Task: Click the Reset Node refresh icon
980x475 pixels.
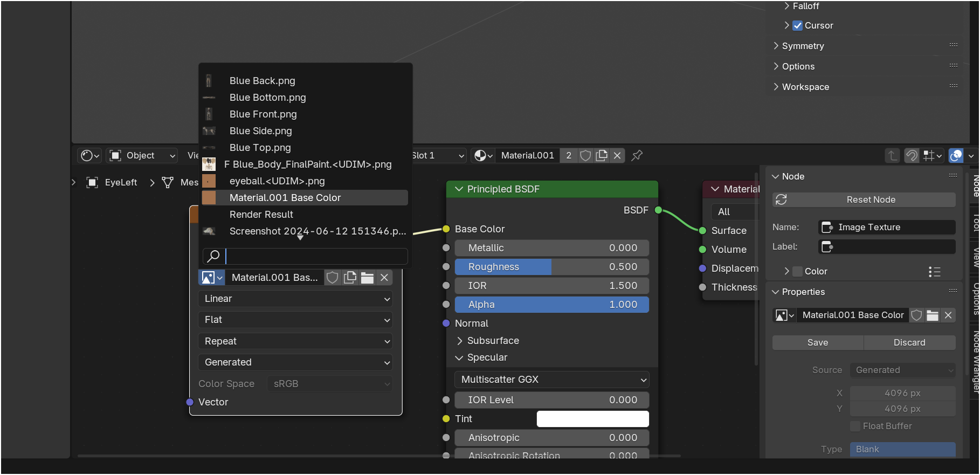Action: pyautogui.click(x=781, y=199)
